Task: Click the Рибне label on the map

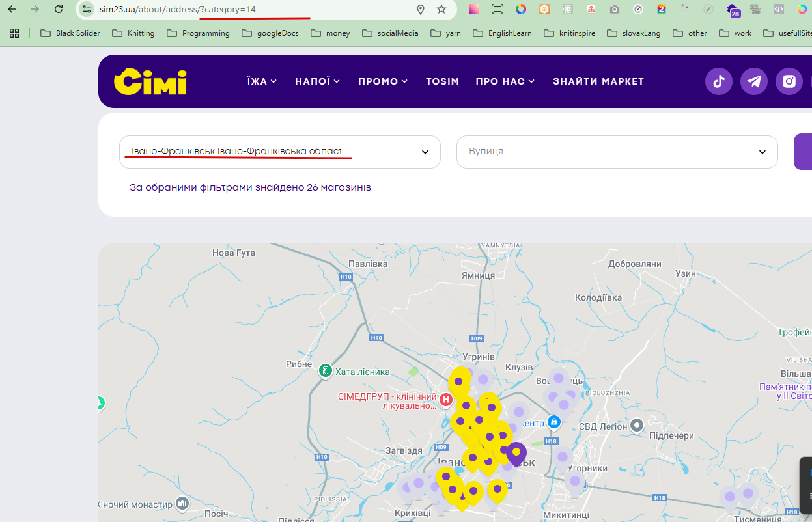Action: tap(299, 364)
